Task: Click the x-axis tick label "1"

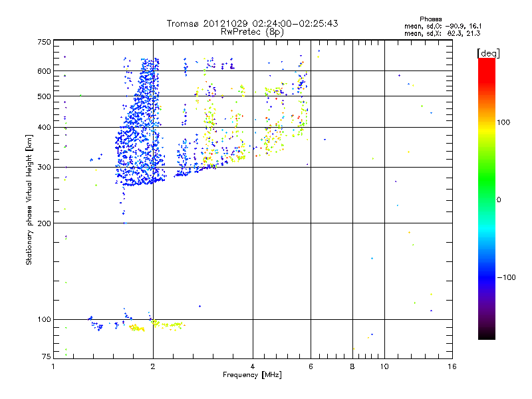Action: 53,366
